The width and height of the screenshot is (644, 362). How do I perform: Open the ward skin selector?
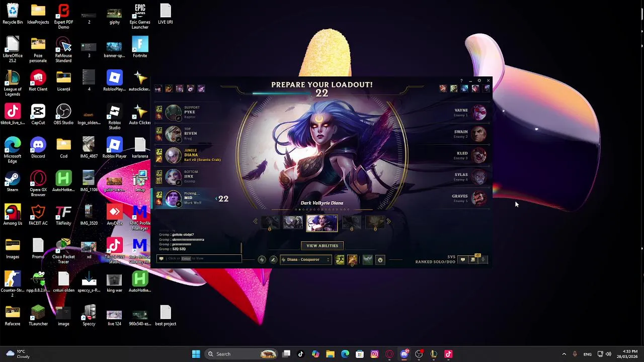pos(367,259)
